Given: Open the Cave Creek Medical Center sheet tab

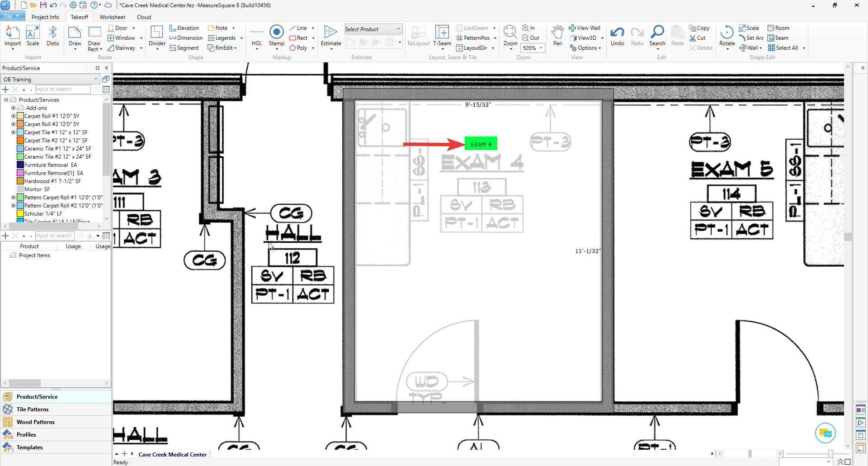Looking at the screenshot, I should click(x=173, y=455).
